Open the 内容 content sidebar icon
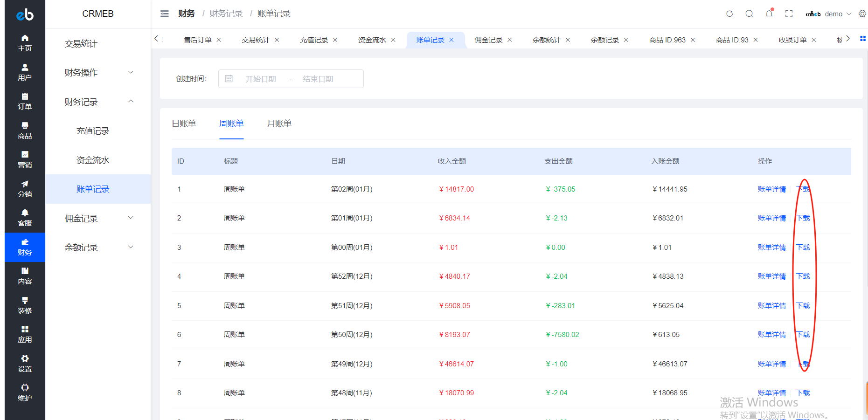 [x=25, y=276]
